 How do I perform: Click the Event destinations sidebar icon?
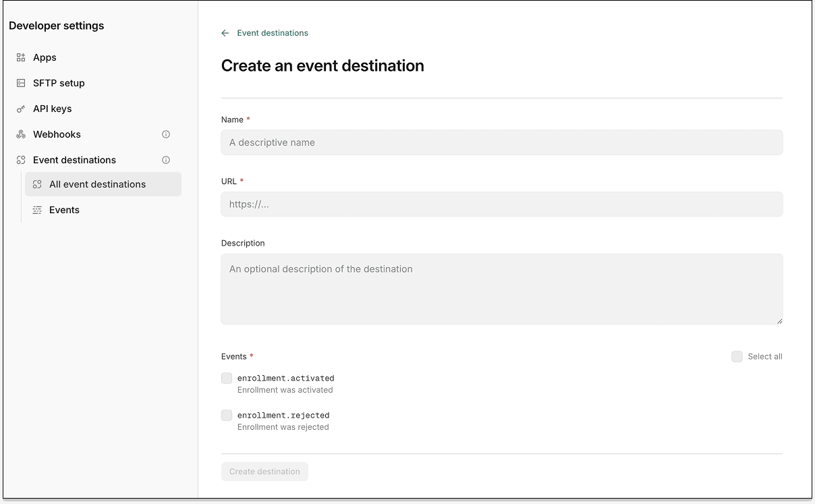pyautogui.click(x=20, y=160)
